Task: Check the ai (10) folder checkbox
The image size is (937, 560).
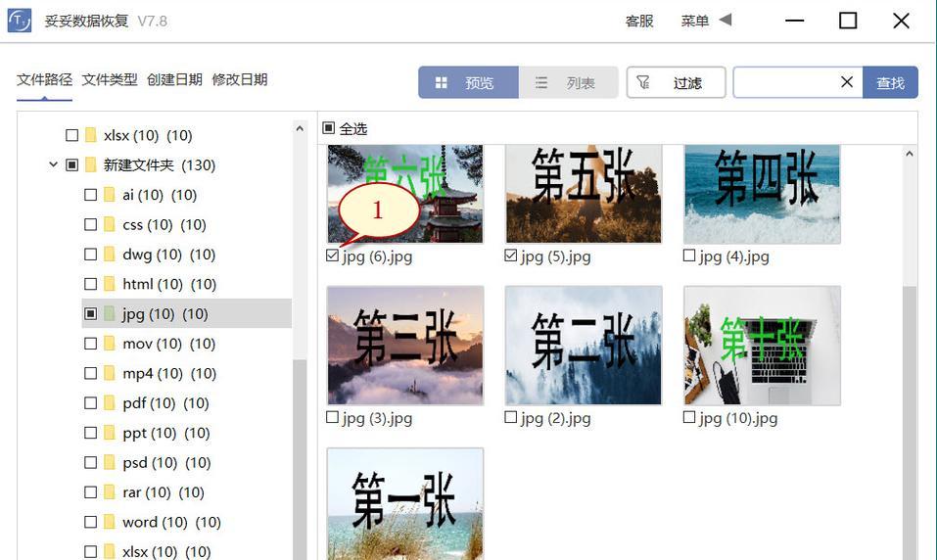Action: (90, 194)
